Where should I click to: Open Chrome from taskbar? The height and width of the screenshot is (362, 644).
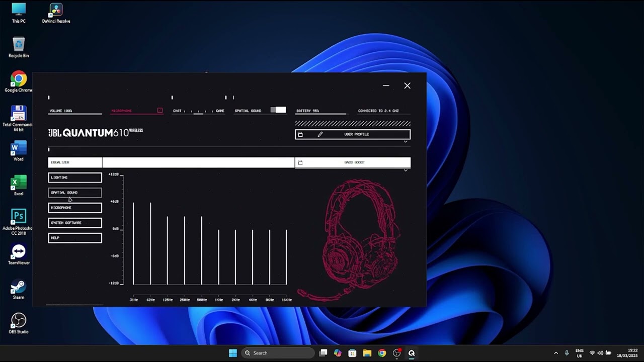382,353
